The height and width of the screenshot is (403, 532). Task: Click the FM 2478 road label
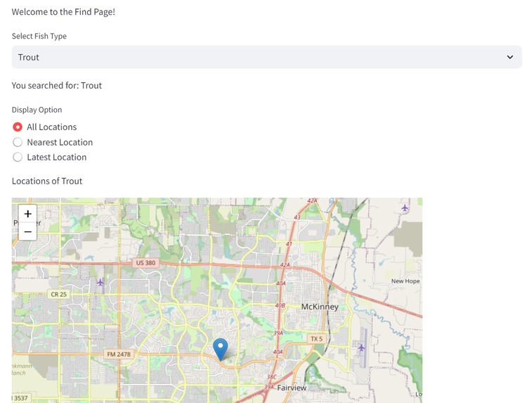click(x=119, y=354)
